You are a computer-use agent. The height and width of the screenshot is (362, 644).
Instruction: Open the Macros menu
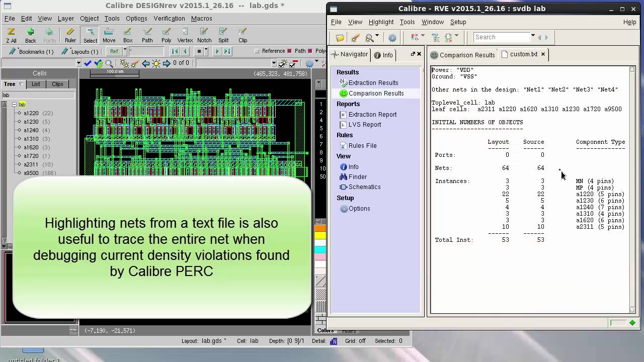pyautogui.click(x=201, y=19)
